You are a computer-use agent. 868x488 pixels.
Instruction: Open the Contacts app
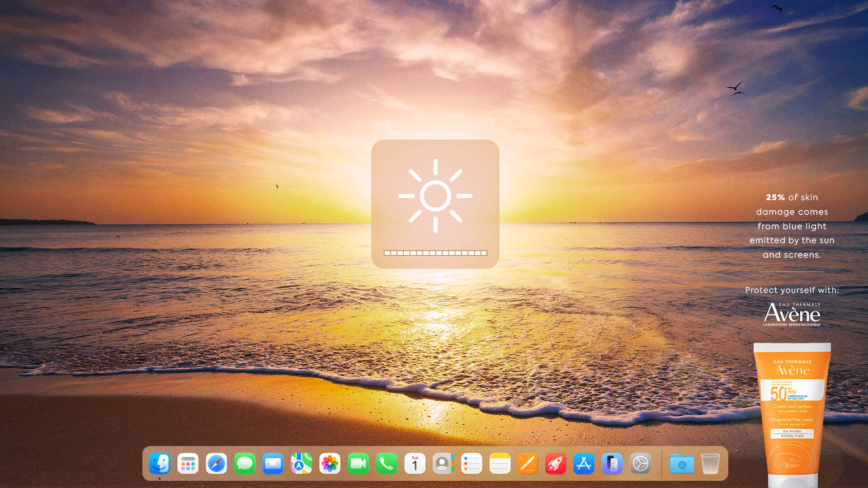click(x=443, y=464)
